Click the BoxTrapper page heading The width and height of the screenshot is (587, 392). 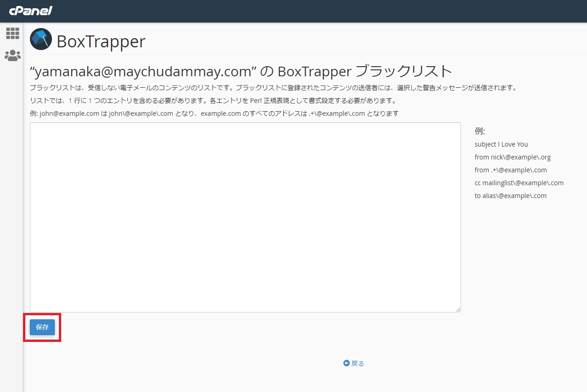click(x=101, y=41)
